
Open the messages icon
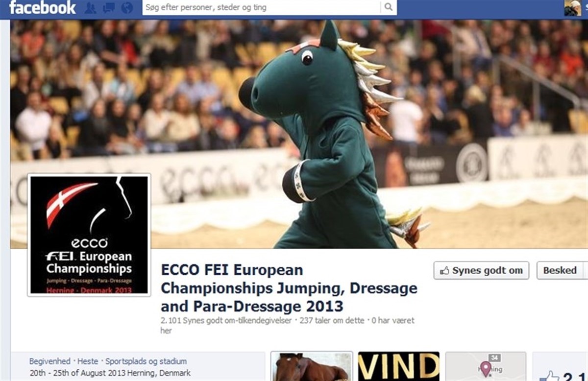109,8
